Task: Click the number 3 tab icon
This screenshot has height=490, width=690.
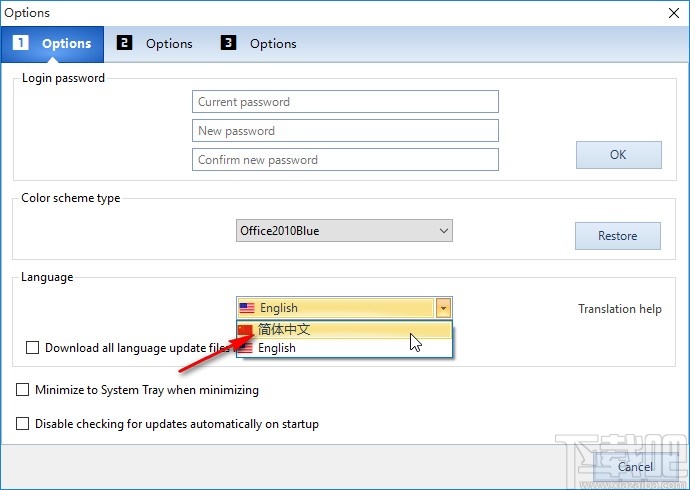Action: [x=229, y=43]
